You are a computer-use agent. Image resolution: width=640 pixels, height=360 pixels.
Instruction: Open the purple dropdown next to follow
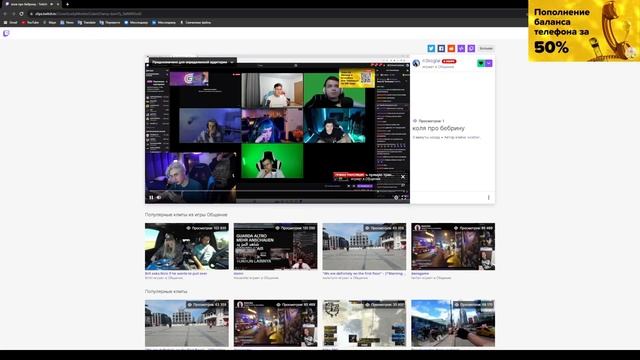tap(489, 63)
